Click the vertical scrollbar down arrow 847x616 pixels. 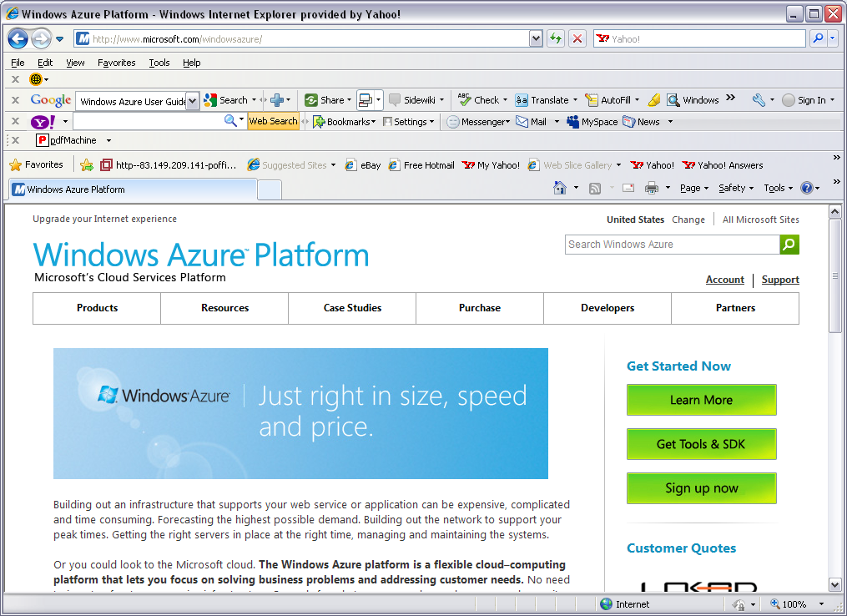[834, 584]
